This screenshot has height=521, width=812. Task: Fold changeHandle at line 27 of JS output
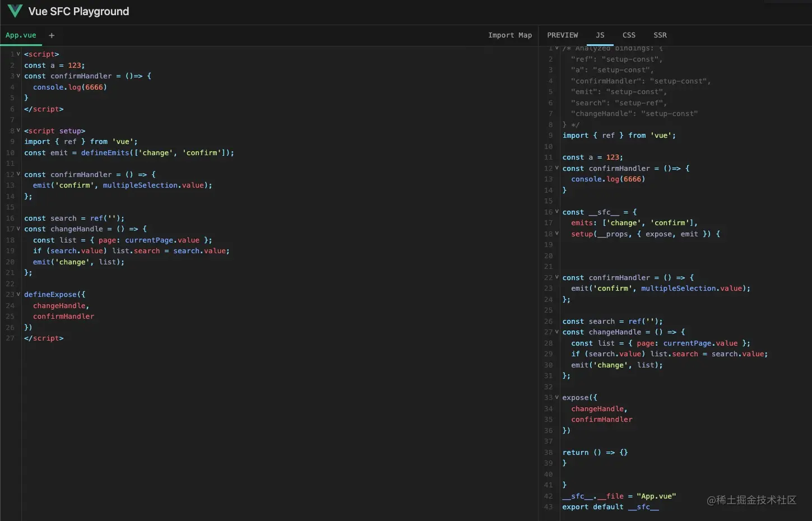pos(556,332)
